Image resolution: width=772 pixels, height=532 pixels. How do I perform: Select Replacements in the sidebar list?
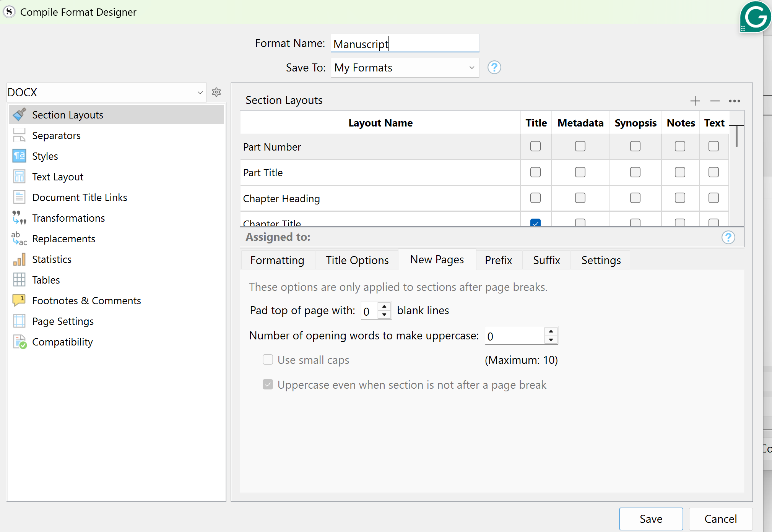(116, 238)
